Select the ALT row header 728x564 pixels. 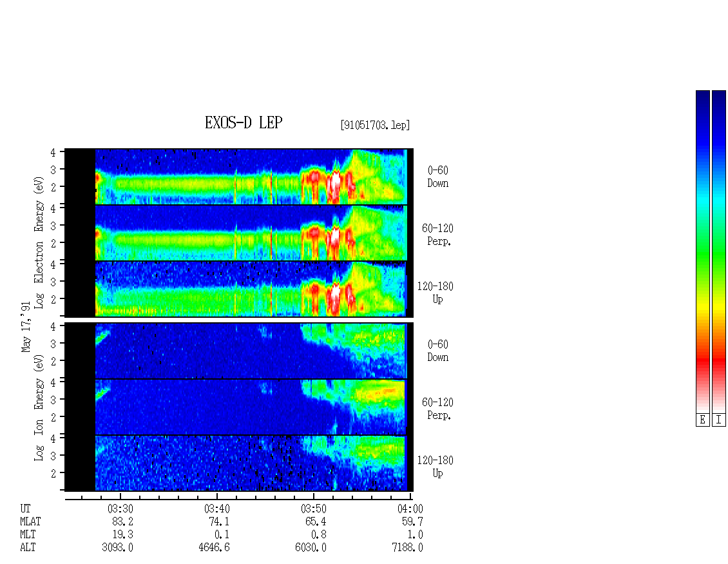tap(28, 547)
